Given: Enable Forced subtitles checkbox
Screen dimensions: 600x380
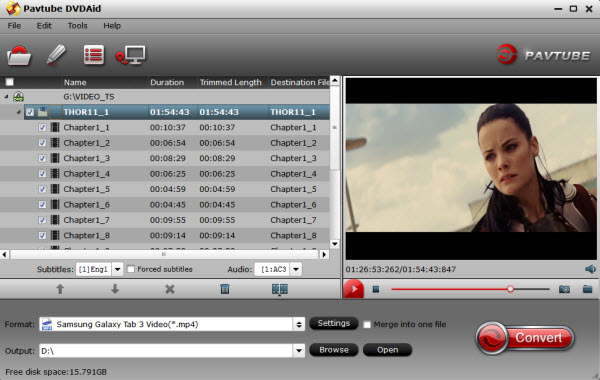Looking at the screenshot, I should (131, 269).
